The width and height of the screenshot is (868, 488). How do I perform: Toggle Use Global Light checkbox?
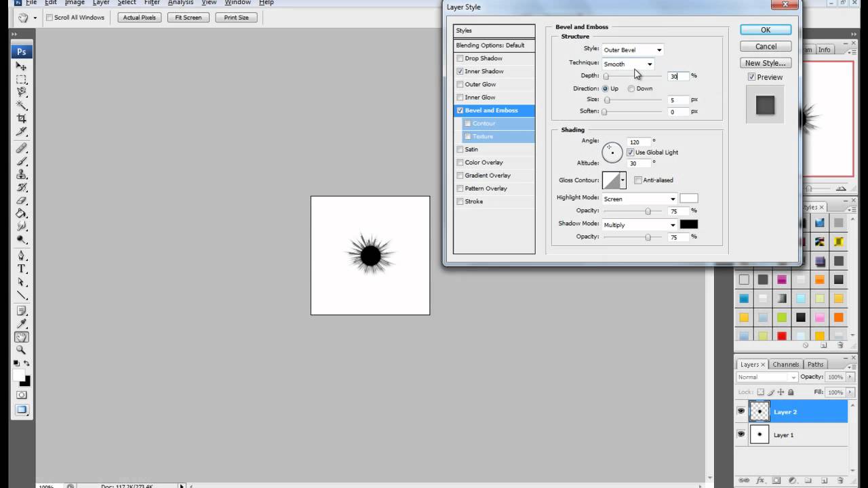(x=631, y=152)
